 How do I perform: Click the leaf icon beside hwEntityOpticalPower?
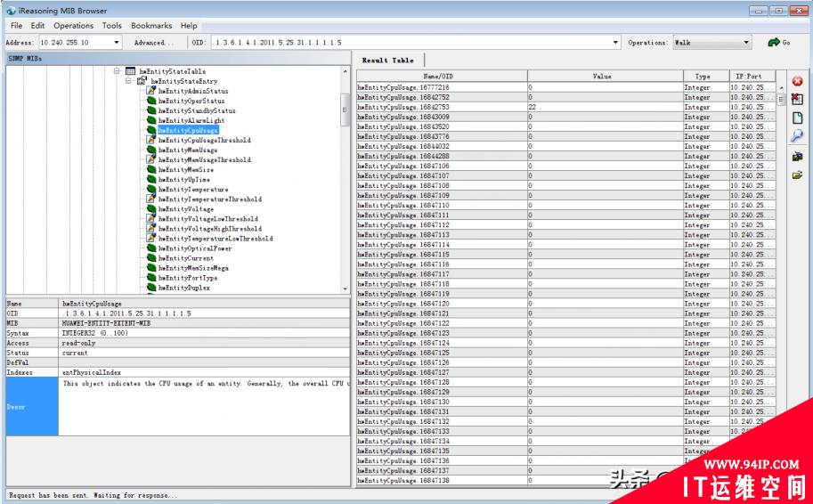150,248
